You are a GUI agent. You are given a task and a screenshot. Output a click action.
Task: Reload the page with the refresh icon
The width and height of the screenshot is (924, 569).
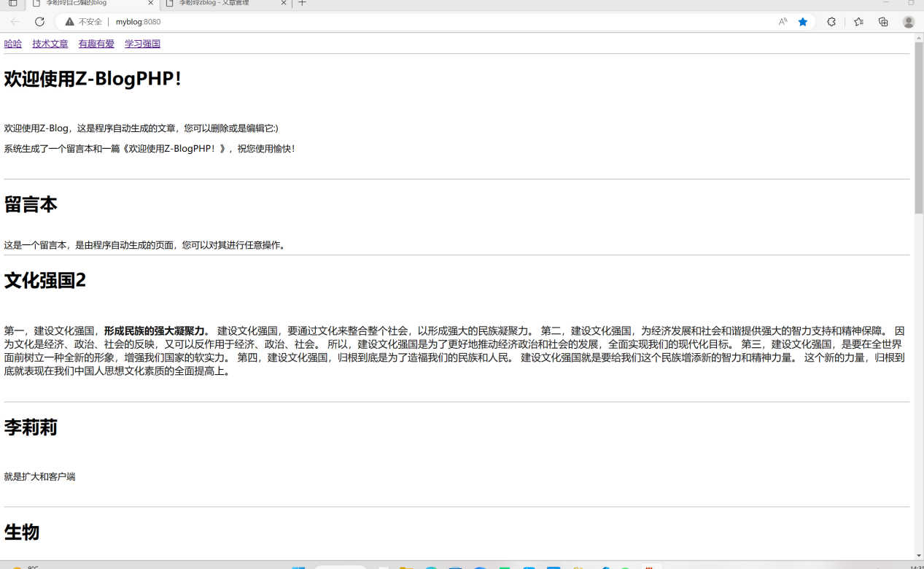tap(39, 22)
